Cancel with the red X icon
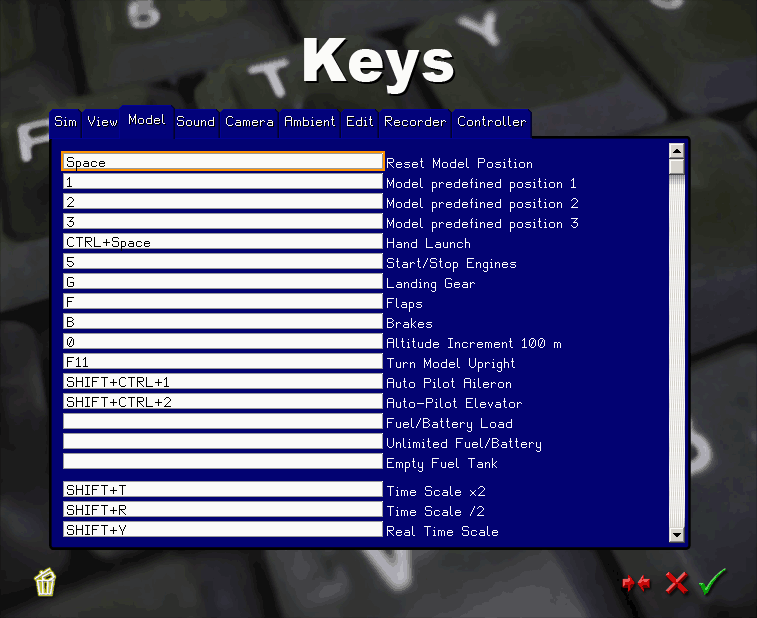 pyautogui.click(x=676, y=583)
